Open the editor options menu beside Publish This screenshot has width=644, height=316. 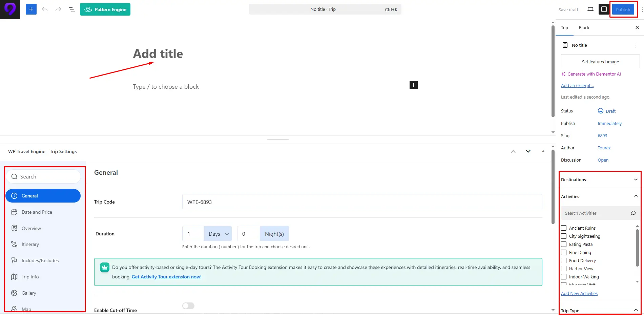click(642, 9)
